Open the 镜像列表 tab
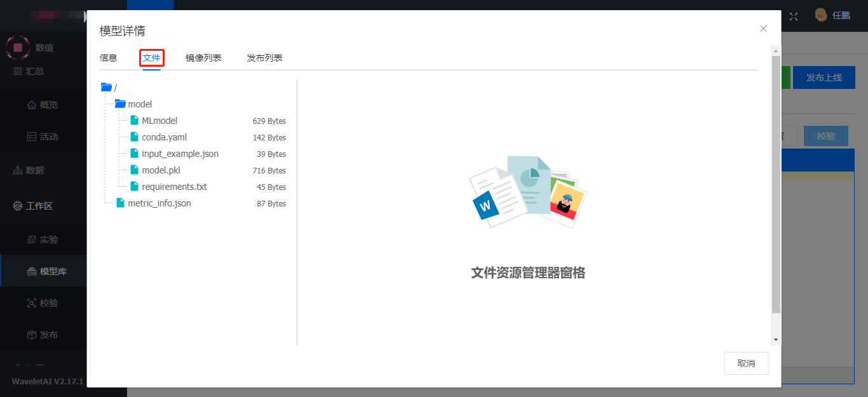The width and height of the screenshot is (868, 397). tap(203, 58)
